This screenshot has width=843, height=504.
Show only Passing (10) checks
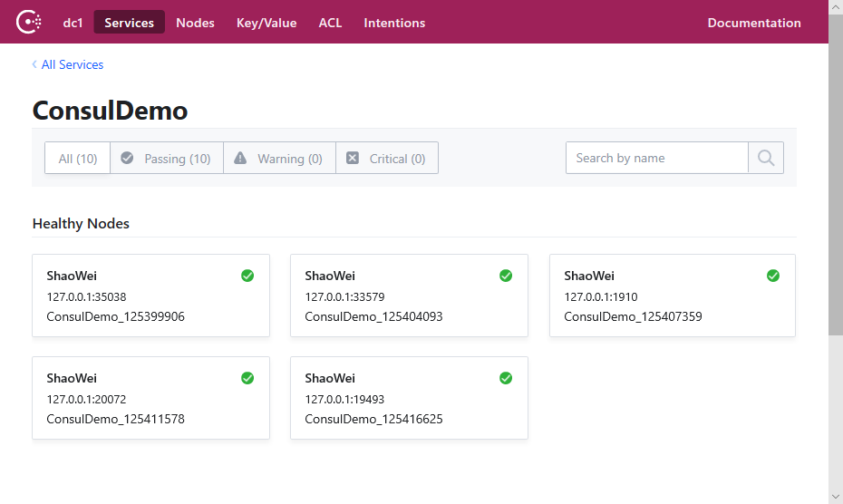click(166, 159)
